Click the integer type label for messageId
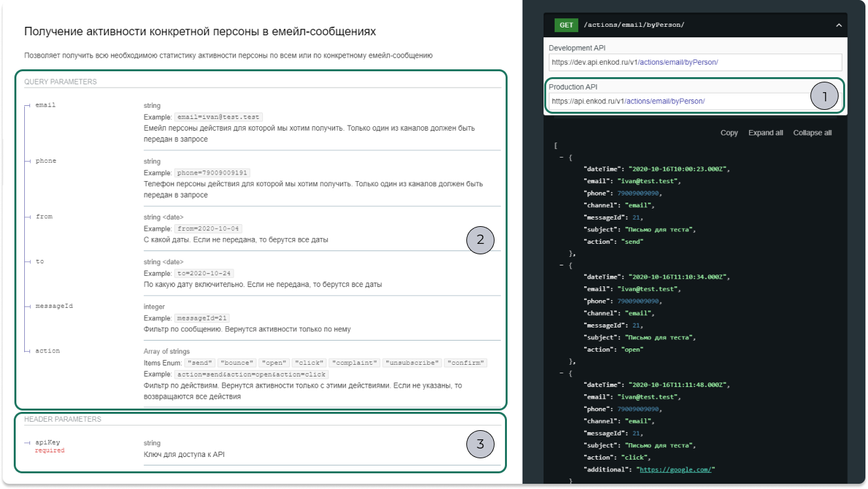Viewport: 868px width, 489px height. point(154,307)
